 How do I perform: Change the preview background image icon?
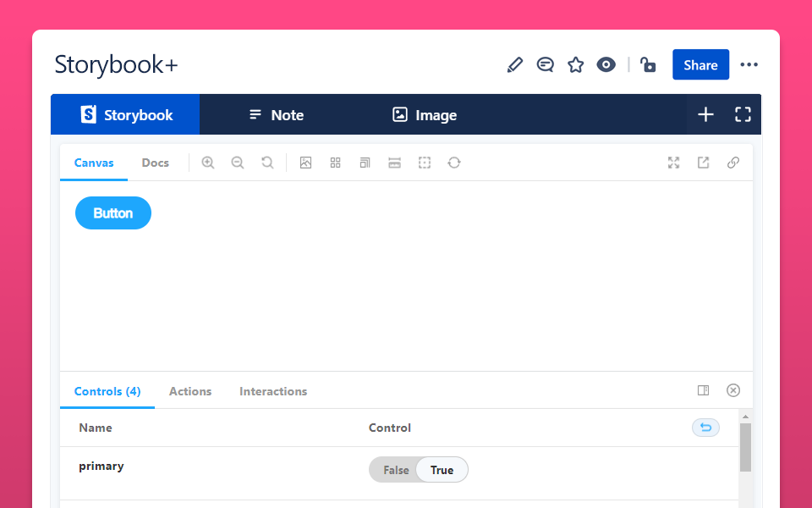tap(305, 163)
